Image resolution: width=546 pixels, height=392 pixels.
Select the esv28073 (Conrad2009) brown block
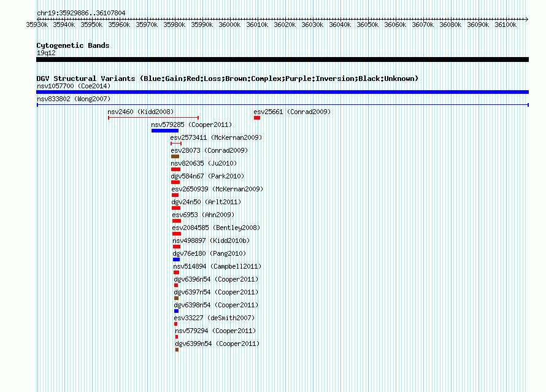(x=175, y=156)
